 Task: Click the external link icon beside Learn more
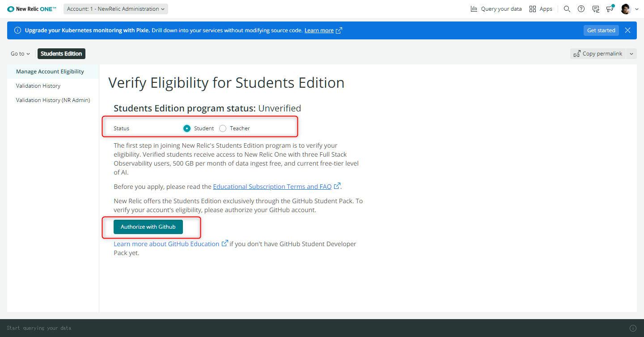click(339, 30)
